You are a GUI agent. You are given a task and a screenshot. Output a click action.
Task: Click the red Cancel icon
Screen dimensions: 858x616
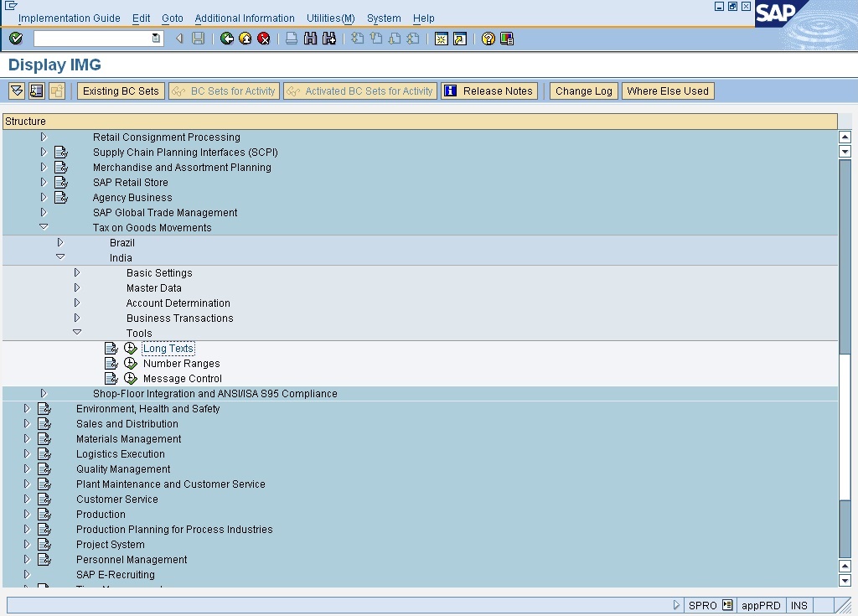click(x=264, y=39)
